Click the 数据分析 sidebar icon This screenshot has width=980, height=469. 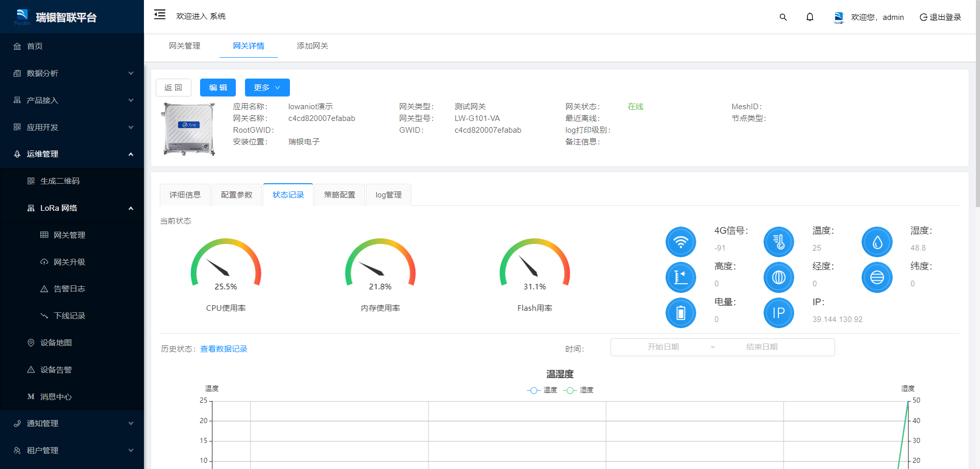click(17, 73)
